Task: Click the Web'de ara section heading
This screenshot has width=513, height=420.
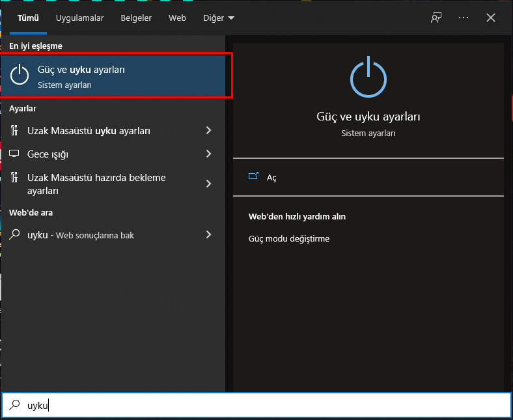Action: pos(31,213)
